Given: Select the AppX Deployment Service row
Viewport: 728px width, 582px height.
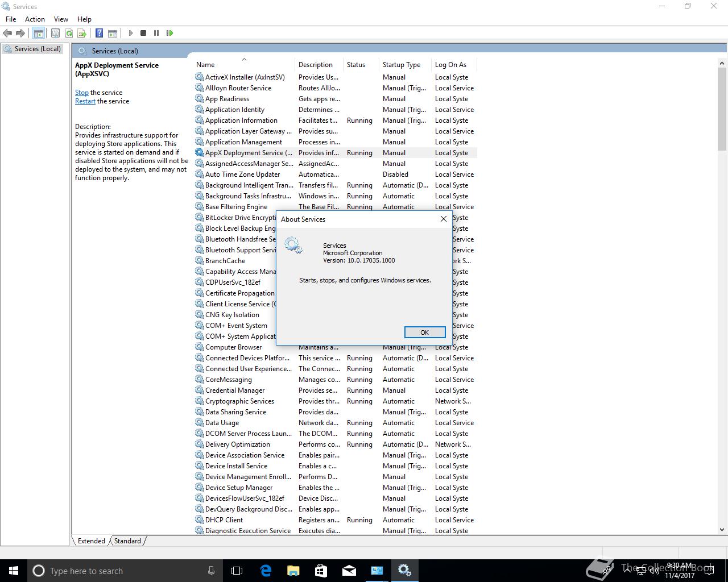Looking at the screenshot, I should [x=336, y=152].
